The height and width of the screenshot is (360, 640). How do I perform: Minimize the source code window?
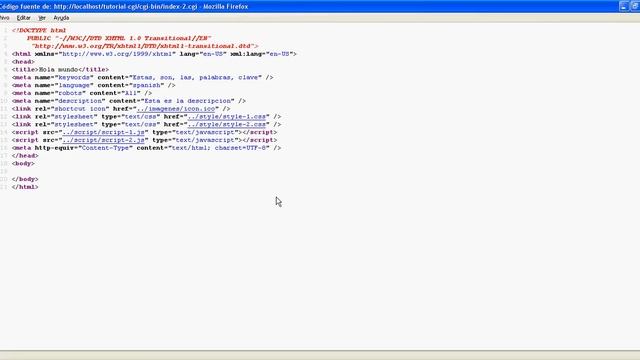click(624, 6)
